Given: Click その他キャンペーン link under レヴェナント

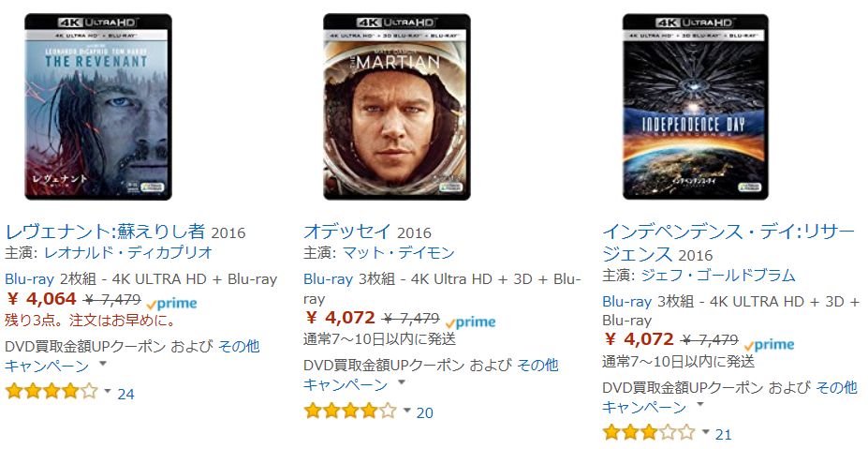Looking at the screenshot, I should pyautogui.click(x=132, y=356).
